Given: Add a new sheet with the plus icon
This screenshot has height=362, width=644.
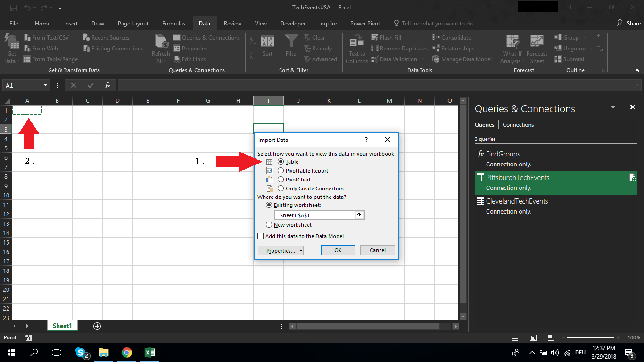Looking at the screenshot, I should (x=97, y=326).
